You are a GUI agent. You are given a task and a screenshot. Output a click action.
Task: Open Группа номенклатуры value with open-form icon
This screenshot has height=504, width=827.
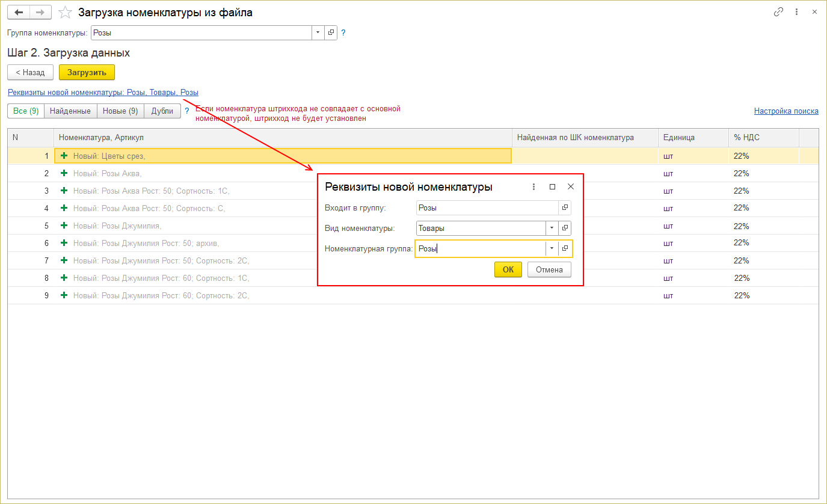331,32
